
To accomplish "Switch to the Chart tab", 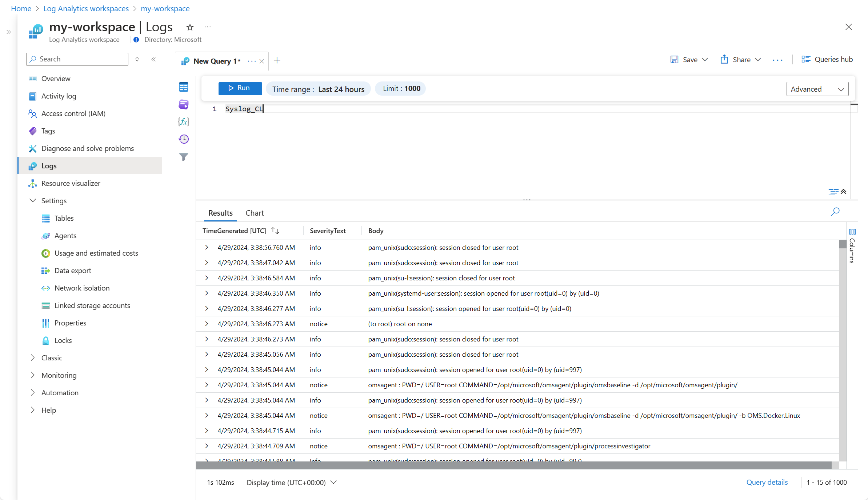I will click(x=254, y=213).
